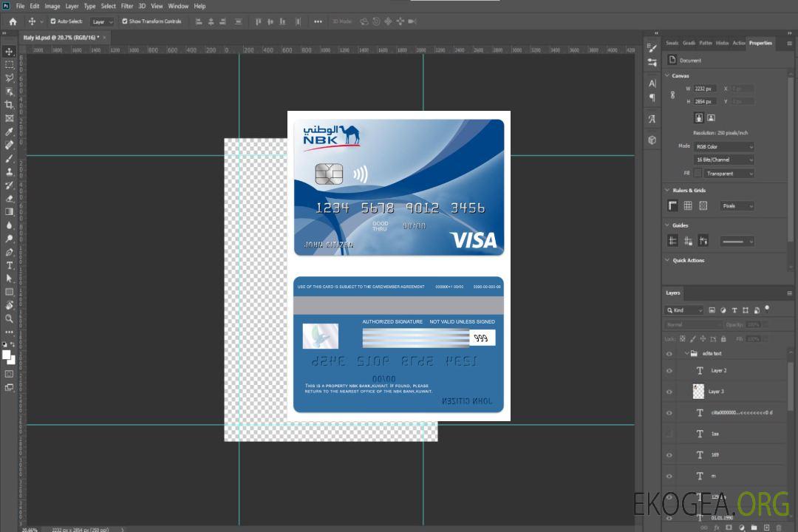Expand the Quick Actions section
This screenshot has height=532, width=798.
(x=667, y=260)
